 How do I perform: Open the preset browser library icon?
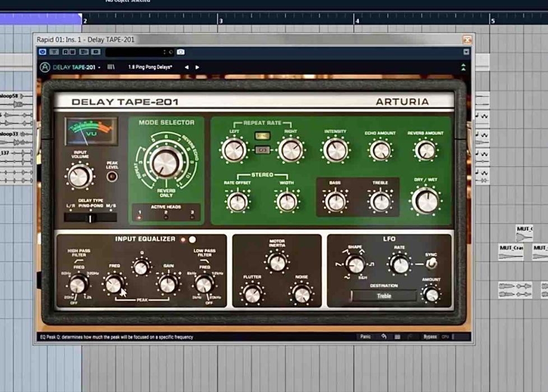click(x=111, y=67)
